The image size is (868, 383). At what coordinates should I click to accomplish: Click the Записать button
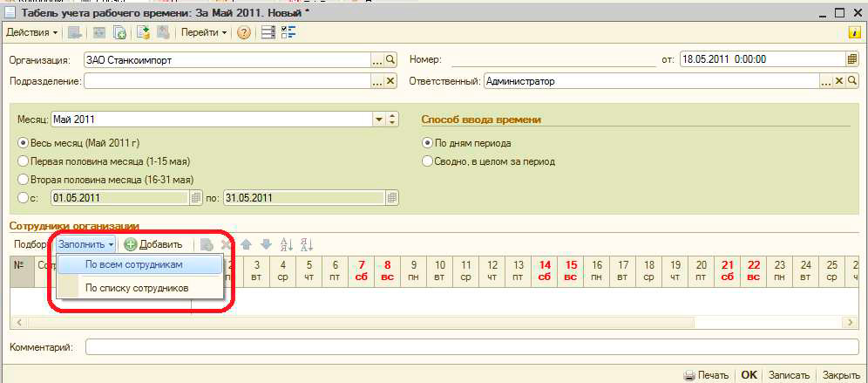coord(789,375)
